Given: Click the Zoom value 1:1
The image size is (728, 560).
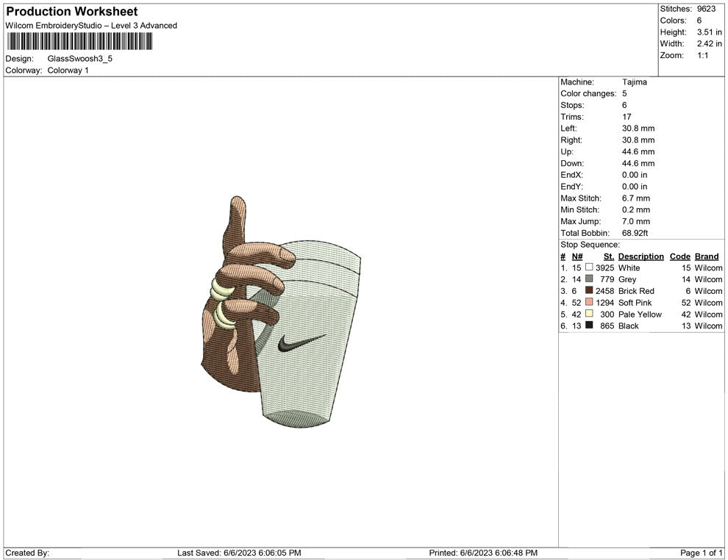Looking at the screenshot, I should 702,55.
